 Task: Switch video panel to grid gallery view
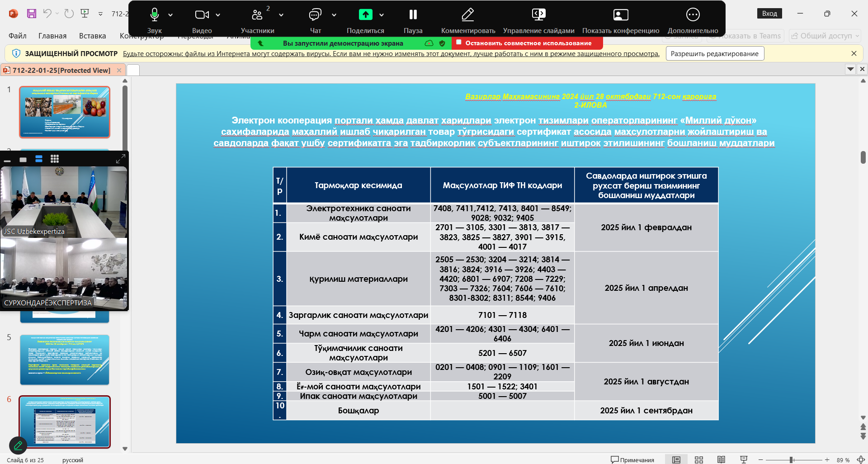pos(55,159)
